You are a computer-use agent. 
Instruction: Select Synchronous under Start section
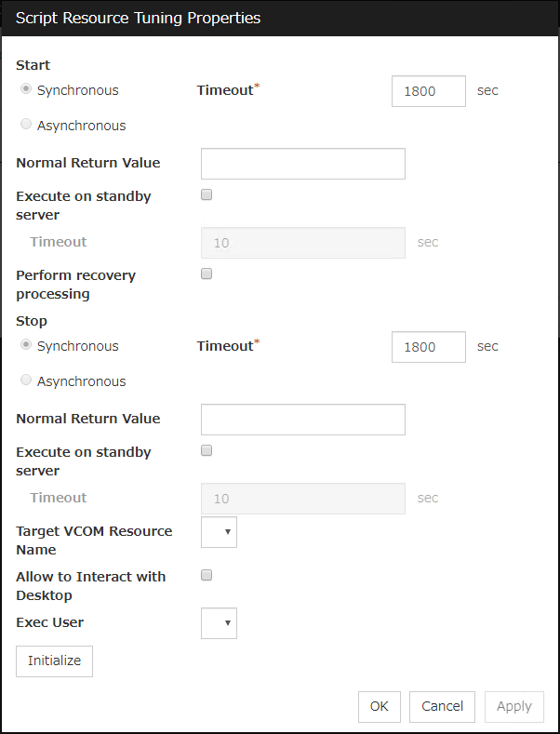click(x=26, y=90)
